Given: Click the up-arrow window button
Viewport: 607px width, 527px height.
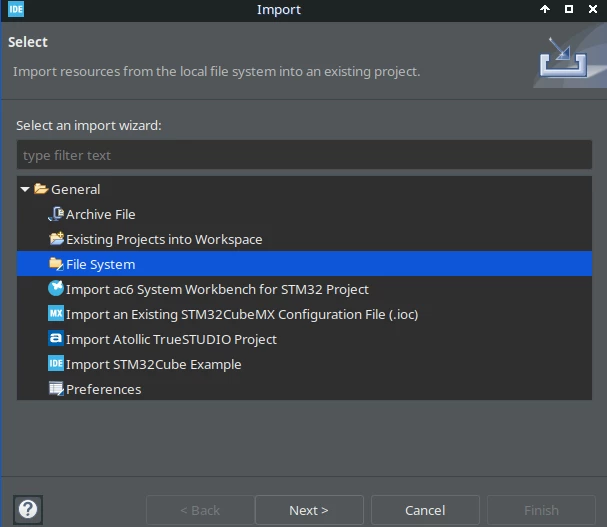Looking at the screenshot, I should tap(545, 9).
